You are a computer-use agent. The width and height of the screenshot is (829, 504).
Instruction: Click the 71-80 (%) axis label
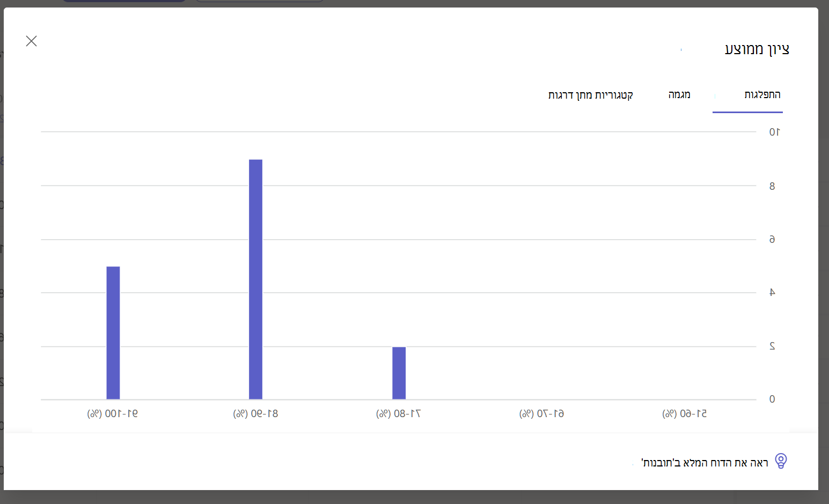click(399, 413)
